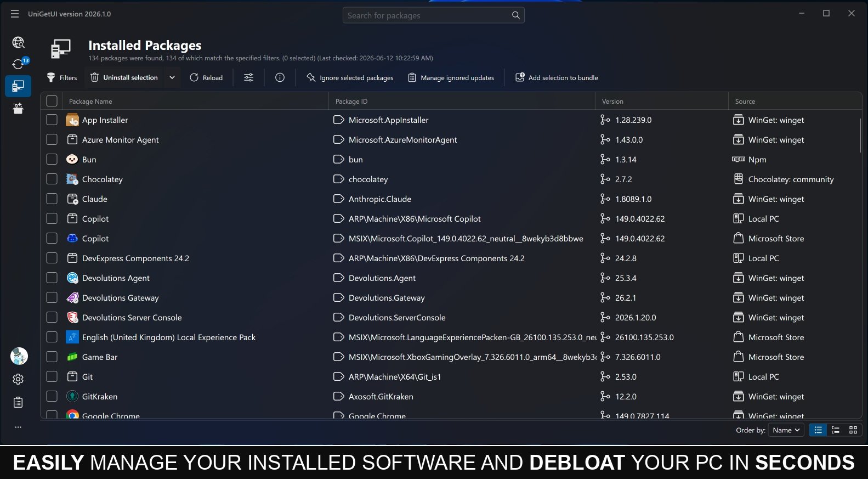Click Axosoft.GitKraken package ID

point(381,397)
